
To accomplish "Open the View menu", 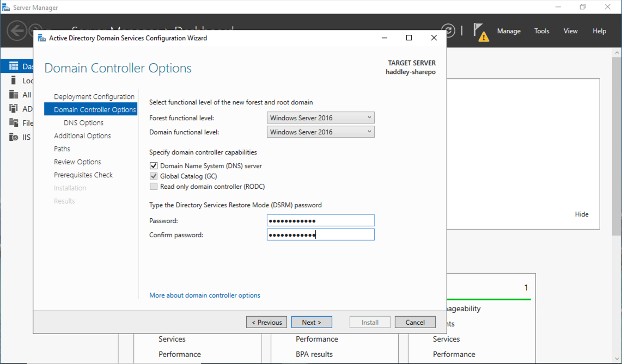I will pos(570,31).
